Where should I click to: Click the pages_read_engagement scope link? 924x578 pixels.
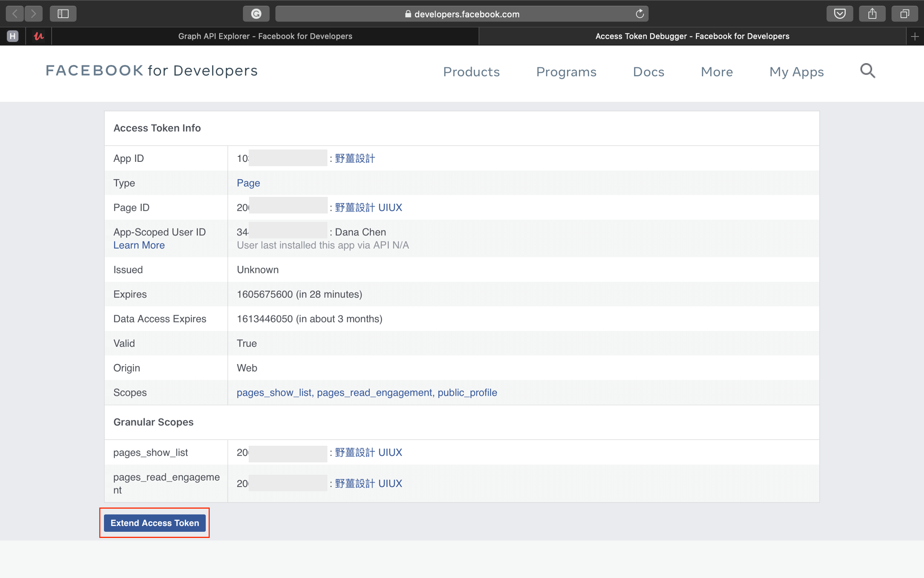[x=375, y=392]
